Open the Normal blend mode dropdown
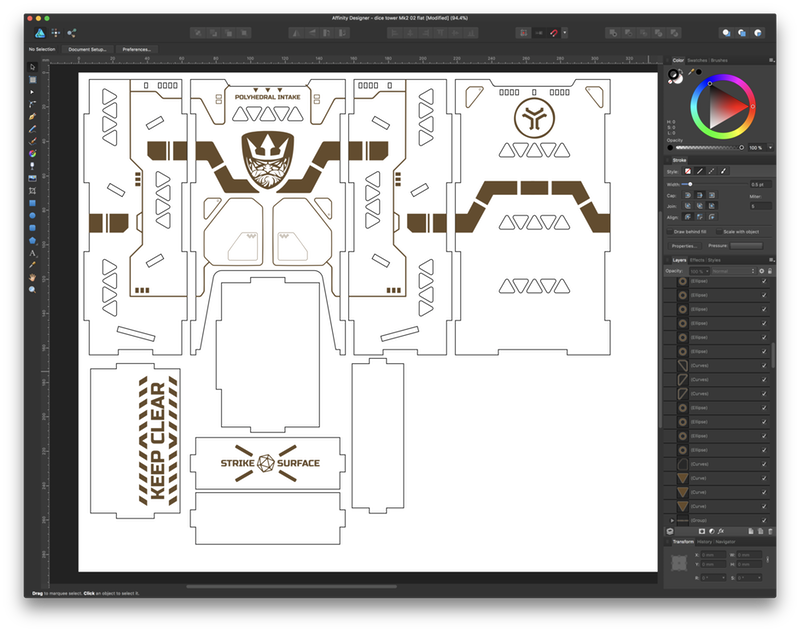This screenshot has height=632, width=800. point(734,271)
